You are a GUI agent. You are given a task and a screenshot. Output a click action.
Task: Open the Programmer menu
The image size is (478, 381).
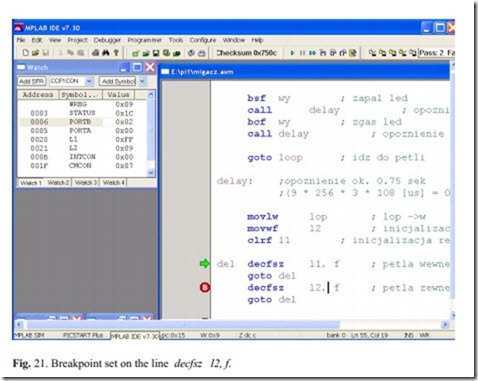(x=144, y=40)
